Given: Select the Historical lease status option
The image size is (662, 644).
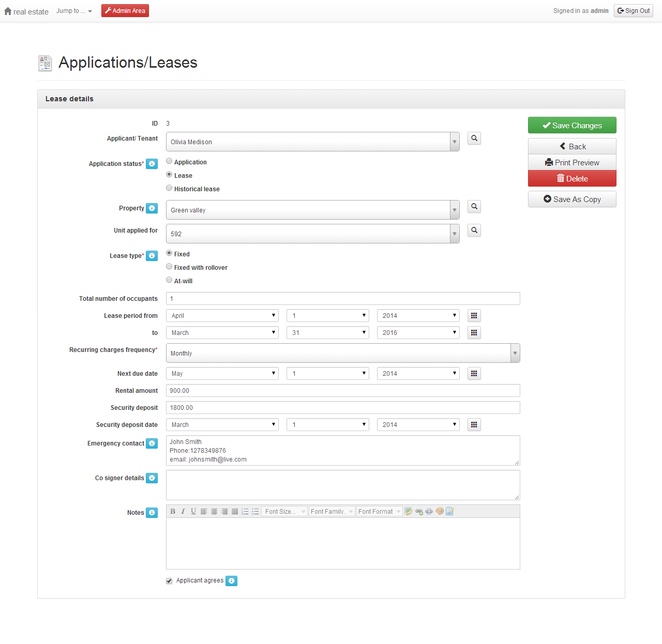Looking at the screenshot, I should click(x=169, y=188).
